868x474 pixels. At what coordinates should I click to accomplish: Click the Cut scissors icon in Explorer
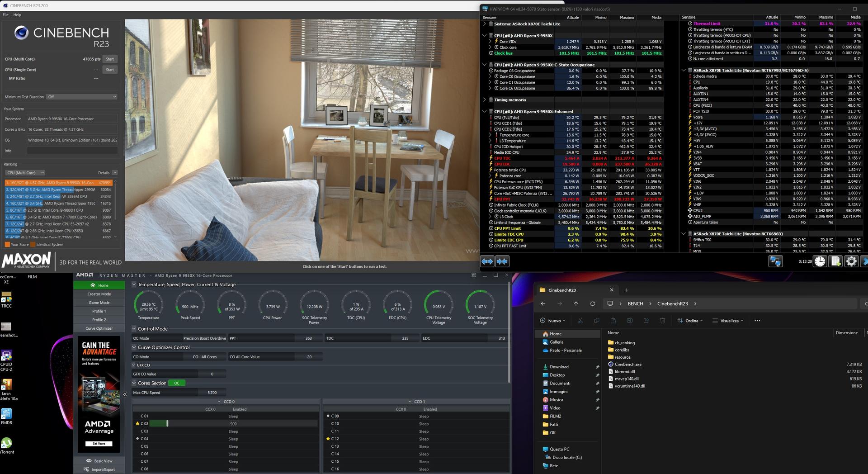click(x=580, y=321)
